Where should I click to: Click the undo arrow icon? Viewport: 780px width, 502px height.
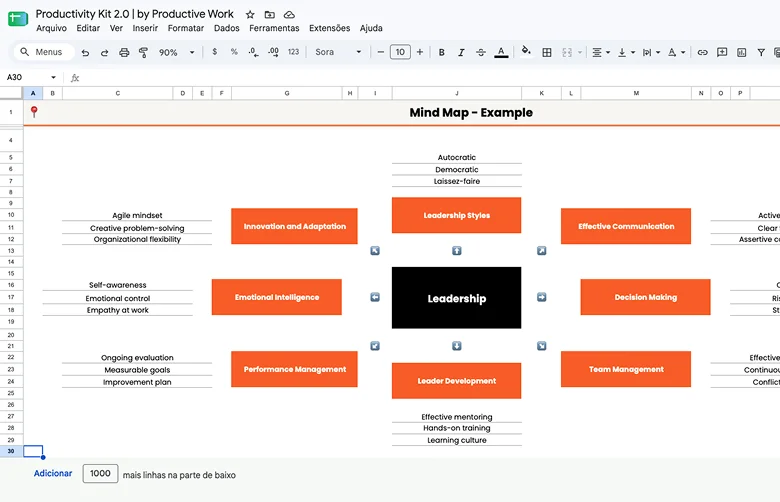(85, 52)
